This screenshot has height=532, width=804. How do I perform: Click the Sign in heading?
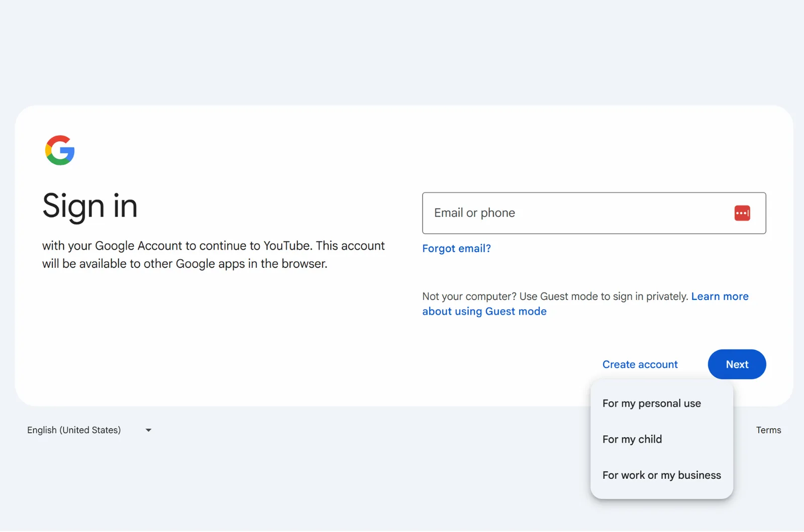pos(90,206)
